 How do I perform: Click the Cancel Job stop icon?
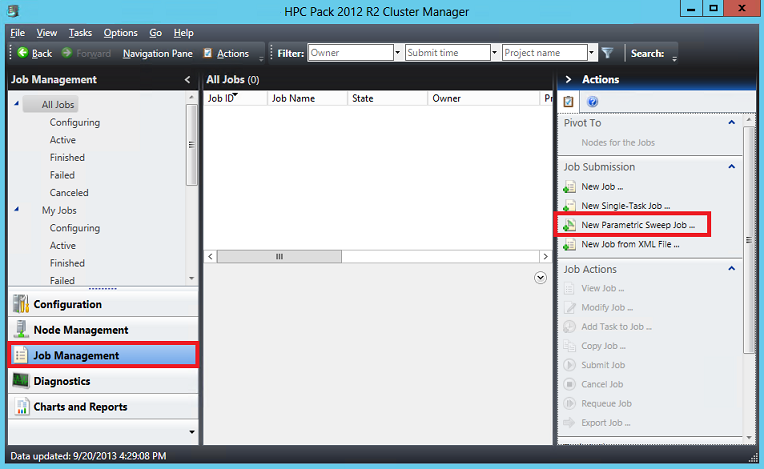pyautogui.click(x=569, y=384)
